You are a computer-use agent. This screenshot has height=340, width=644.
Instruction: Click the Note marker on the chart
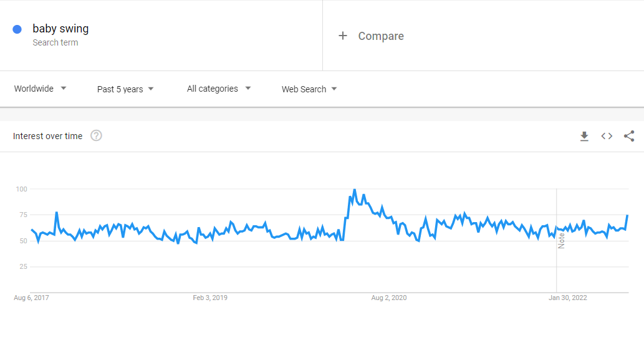click(561, 240)
